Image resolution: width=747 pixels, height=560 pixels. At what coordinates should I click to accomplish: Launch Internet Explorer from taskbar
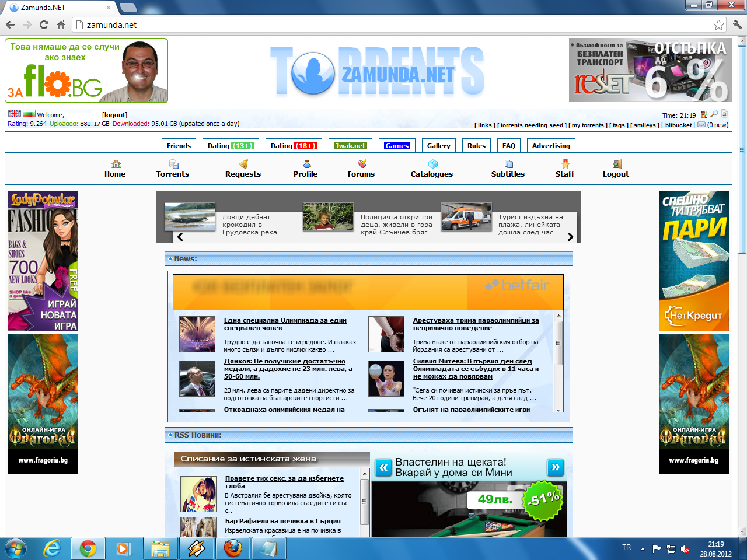click(52, 548)
